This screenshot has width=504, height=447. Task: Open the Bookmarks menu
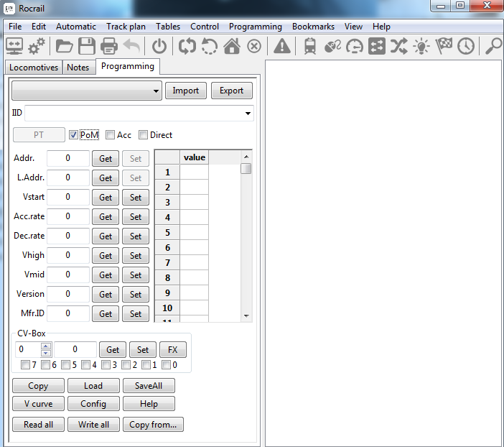pyautogui.click(x=313, y=27)
